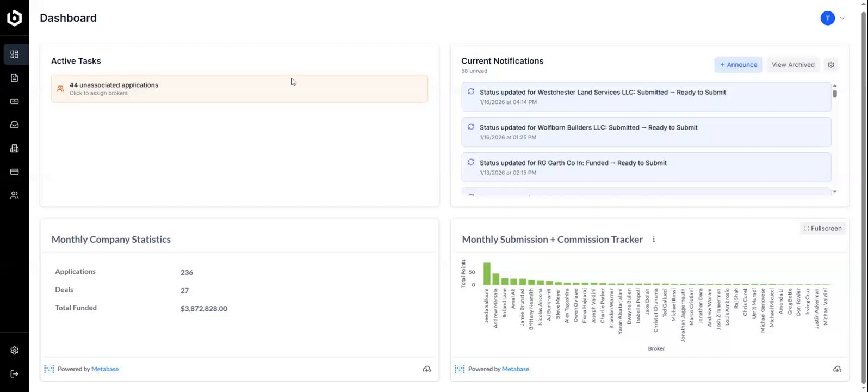Click the logout icon in sidebar
Image resolution: width=868 pixels, height=392 pixels.
tap(15, 374)
